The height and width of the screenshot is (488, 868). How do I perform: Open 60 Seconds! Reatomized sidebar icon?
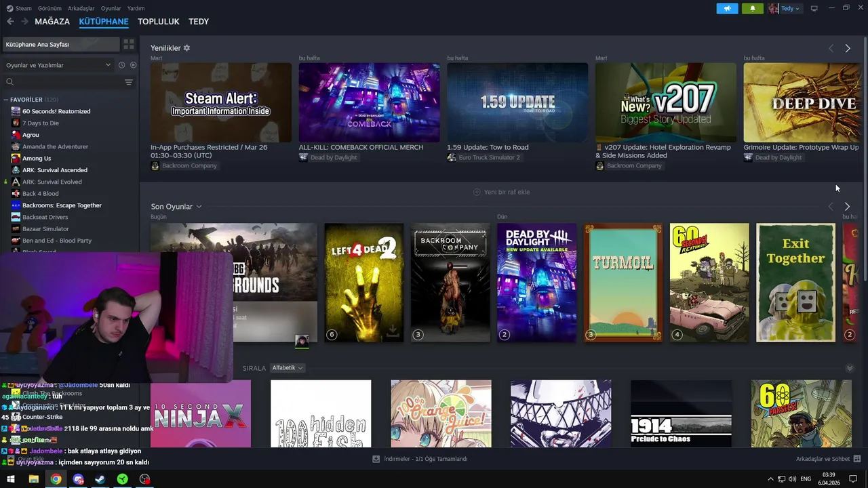(x=16, y=111)
